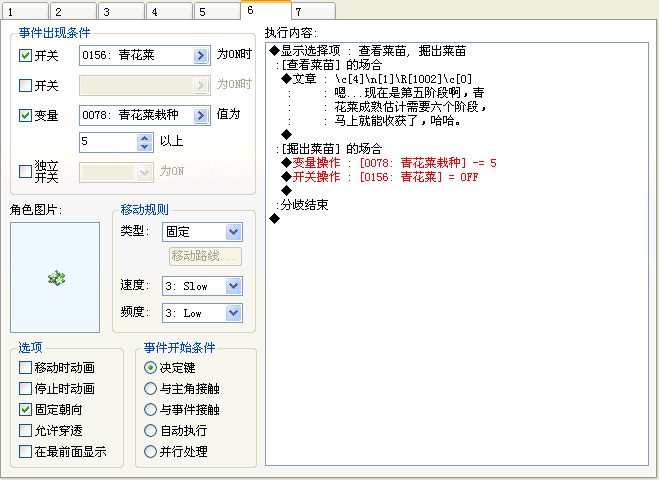Image resolution: width=659 pixels, height=480 pixels.
Task: Click the empty ◆ line under 掘出菜苗 branch
Action: pyautogui.click(x=287, y=190)
